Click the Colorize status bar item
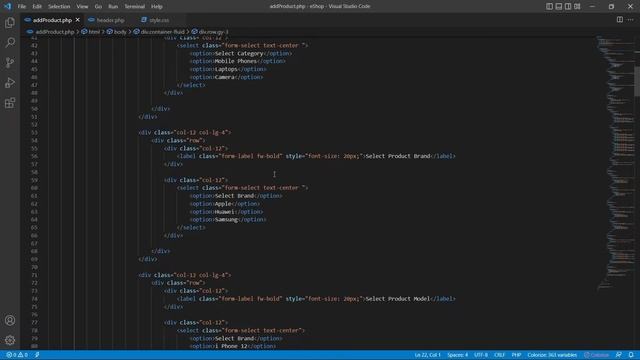This screenshot has height=360, width=640. pos(596,355)
